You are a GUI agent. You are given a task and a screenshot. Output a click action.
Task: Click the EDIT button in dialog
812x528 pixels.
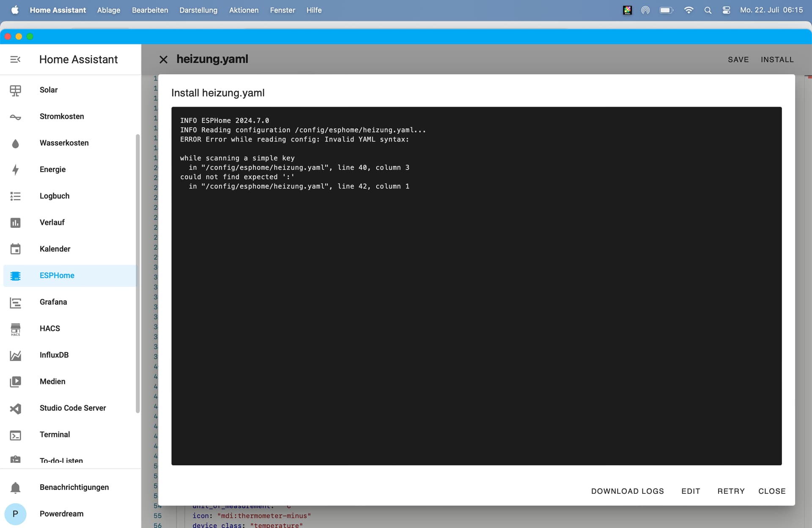click(691, 491)
